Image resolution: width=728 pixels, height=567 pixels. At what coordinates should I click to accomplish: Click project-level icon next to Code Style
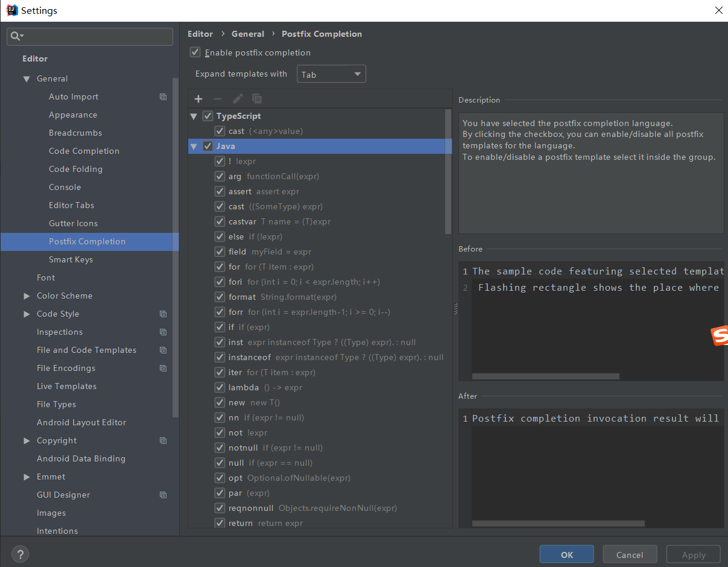point(163,314)
